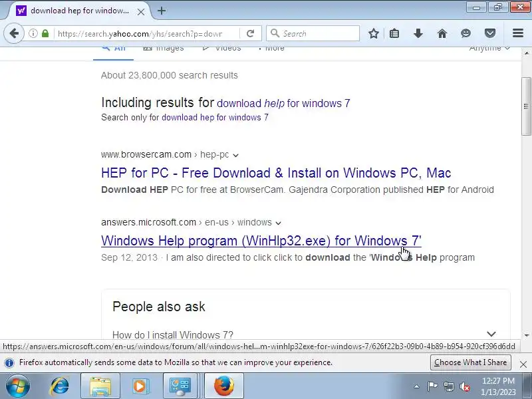Screen dimensions: 532x399
Task: Go back with the Firefox back arrow
Action: coord(14,34)
